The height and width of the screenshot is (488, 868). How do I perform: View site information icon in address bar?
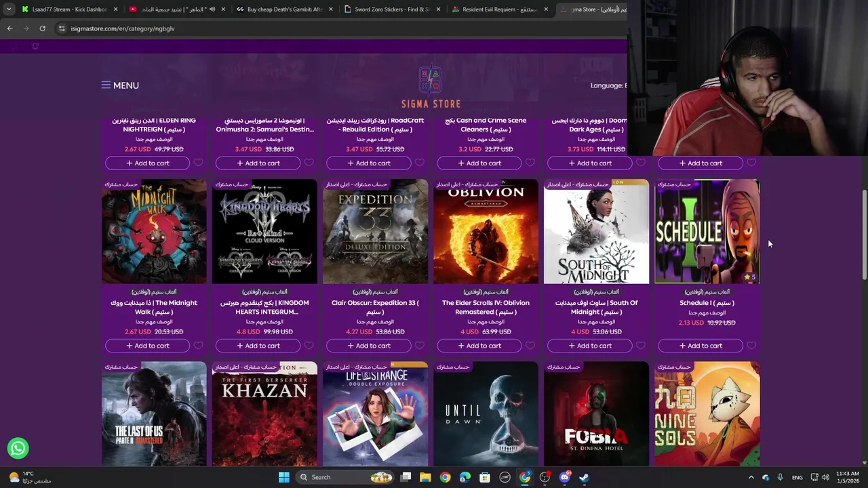62,28
